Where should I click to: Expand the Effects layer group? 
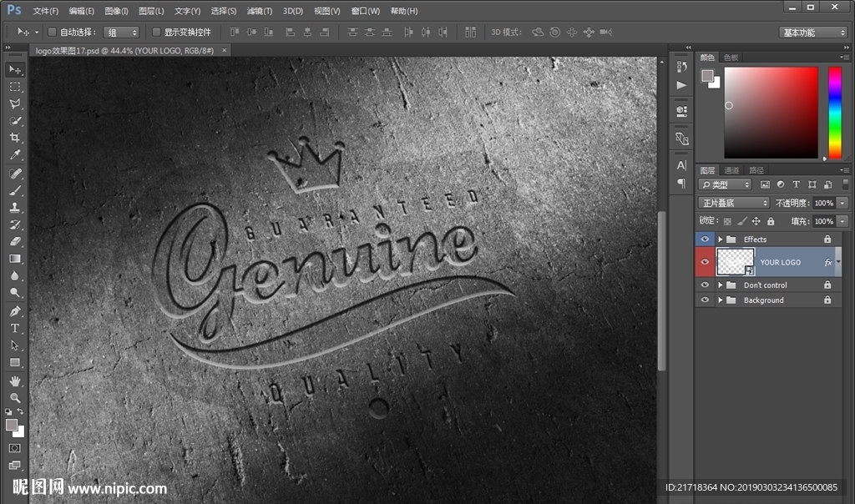(721, 239)
